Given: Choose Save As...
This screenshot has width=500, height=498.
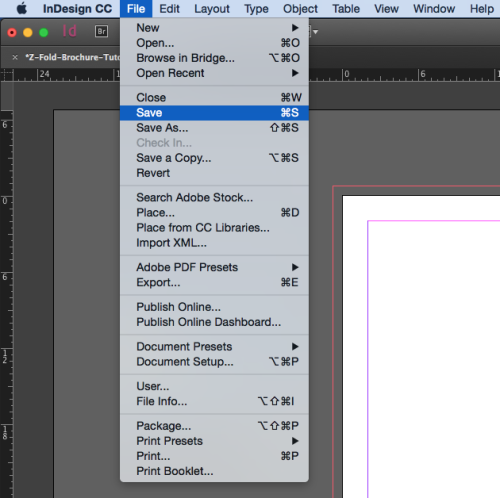Looking at the screenshot, I should pyautogui.click(x=214, y=128).
